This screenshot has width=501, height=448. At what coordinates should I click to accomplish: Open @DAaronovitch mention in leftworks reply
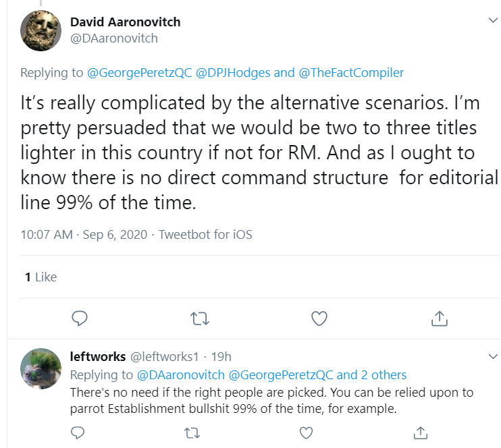click(181, 375)
